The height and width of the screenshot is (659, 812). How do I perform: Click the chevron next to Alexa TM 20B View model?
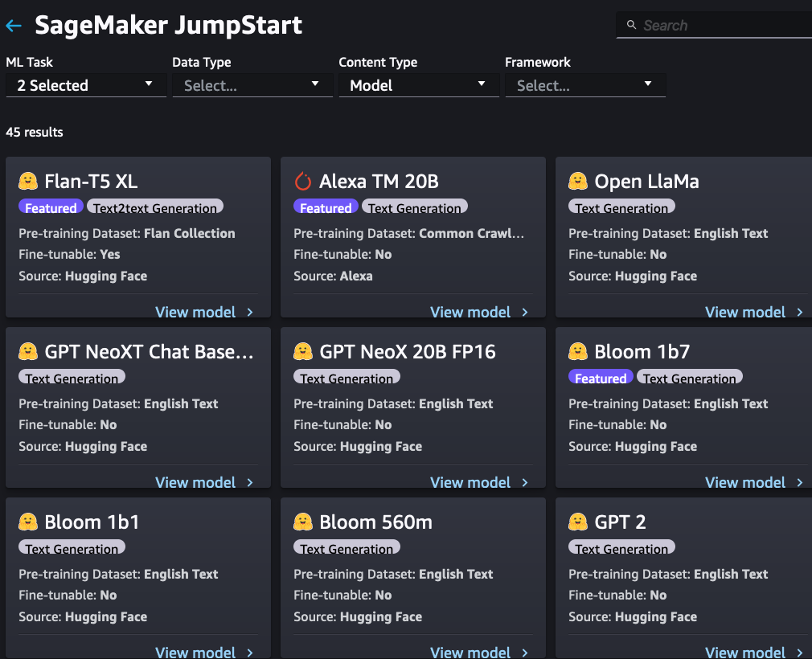pos(525,312)
